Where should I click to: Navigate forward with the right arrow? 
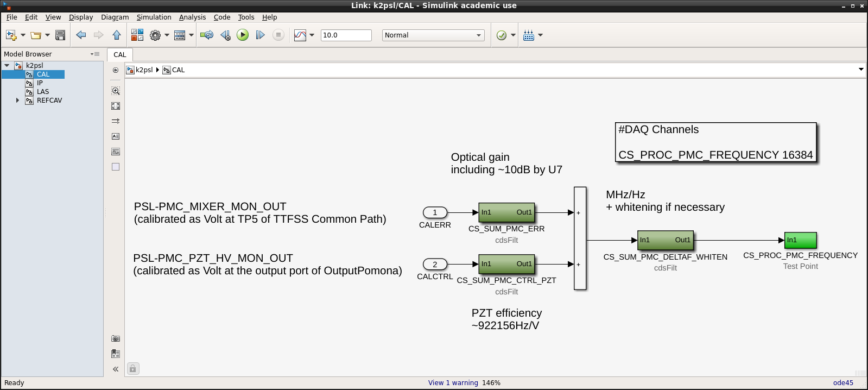point(98,35)
